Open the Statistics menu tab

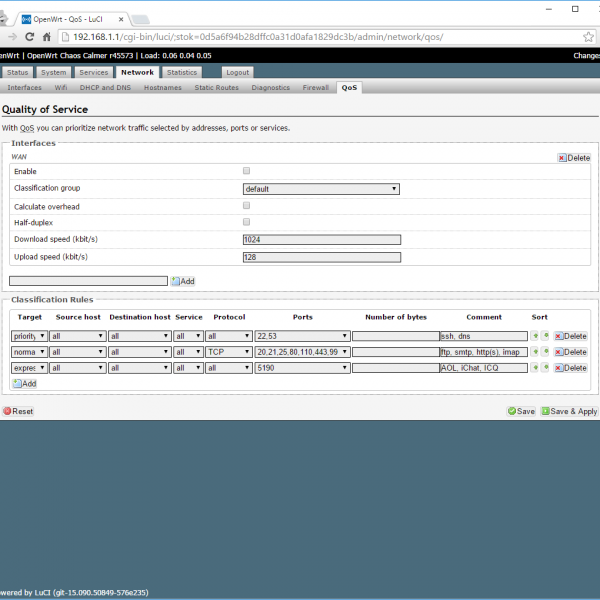coord(182,73)
